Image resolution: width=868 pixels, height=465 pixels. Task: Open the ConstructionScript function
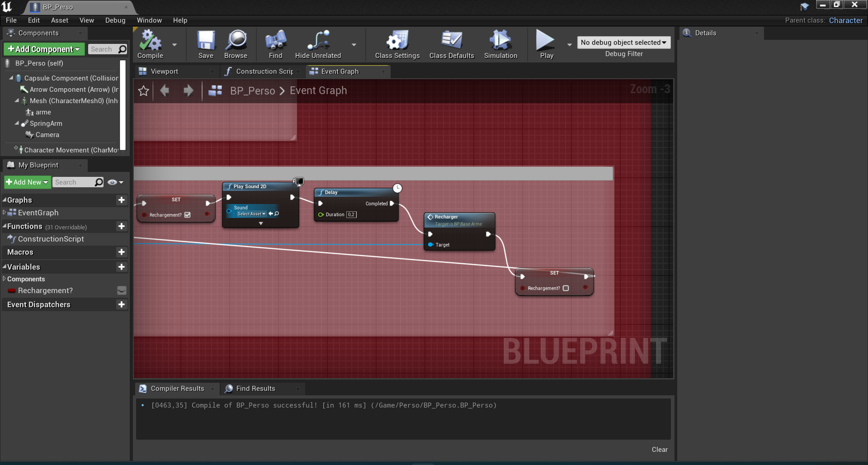[51, 239]
